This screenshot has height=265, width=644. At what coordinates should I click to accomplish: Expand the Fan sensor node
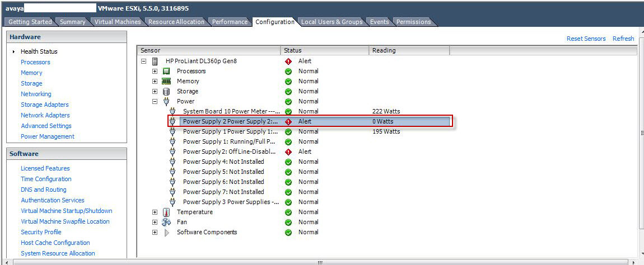pyautogui.click(x=155, y=222)
